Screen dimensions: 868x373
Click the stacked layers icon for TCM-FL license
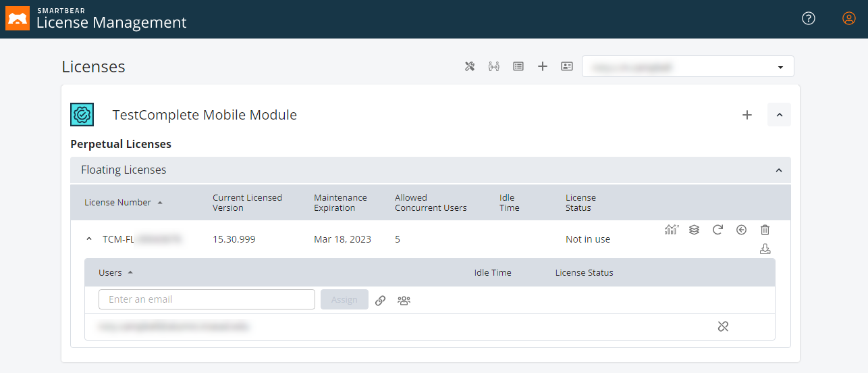[x=694, y=230]
